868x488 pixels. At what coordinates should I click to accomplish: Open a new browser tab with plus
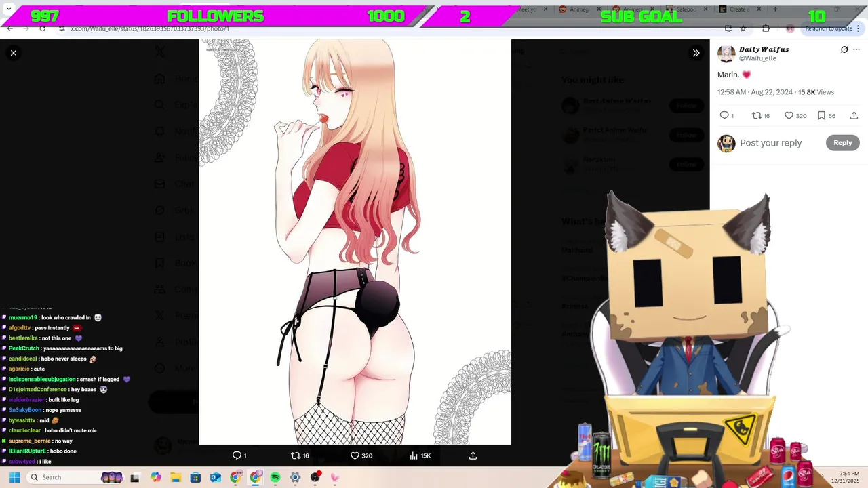(x=775, y=9)
